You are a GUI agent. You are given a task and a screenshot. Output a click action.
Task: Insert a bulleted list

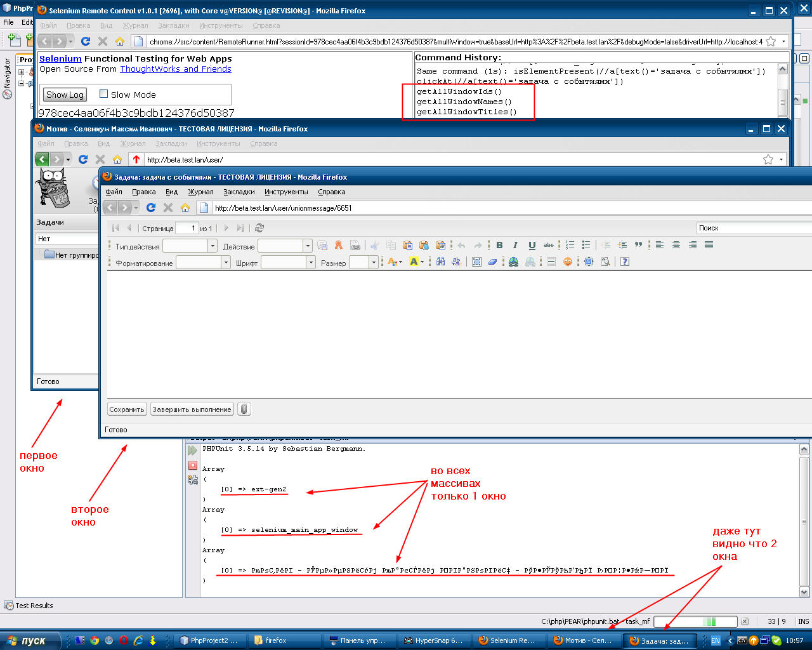point(586,245)
